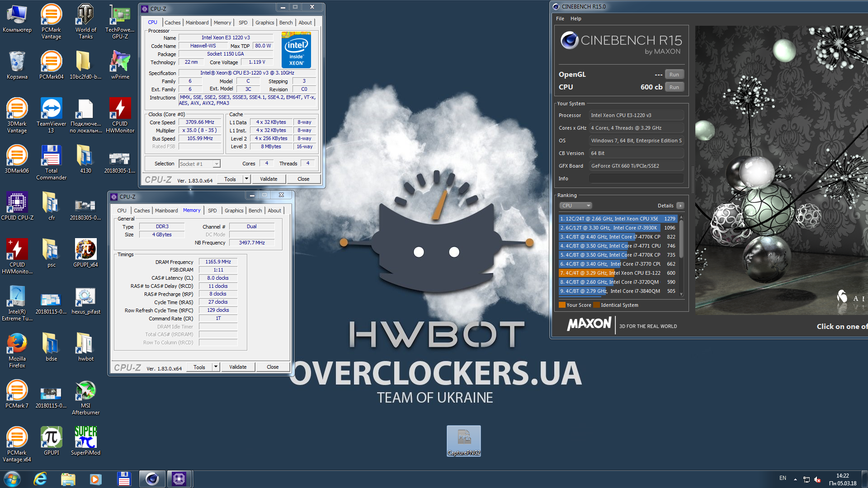
Task: Click the Info field in Cinebench
Action: click(x=636, y=178)
